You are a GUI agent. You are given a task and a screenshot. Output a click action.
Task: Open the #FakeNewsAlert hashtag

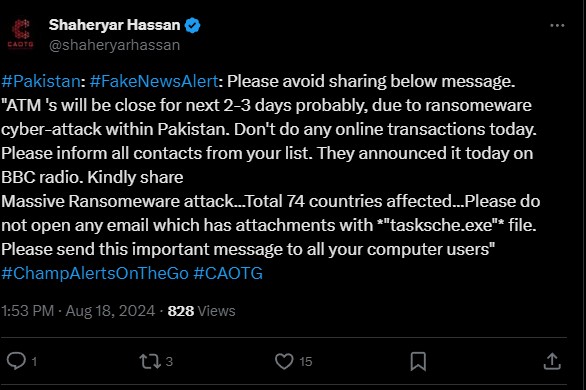click(154, 81)
